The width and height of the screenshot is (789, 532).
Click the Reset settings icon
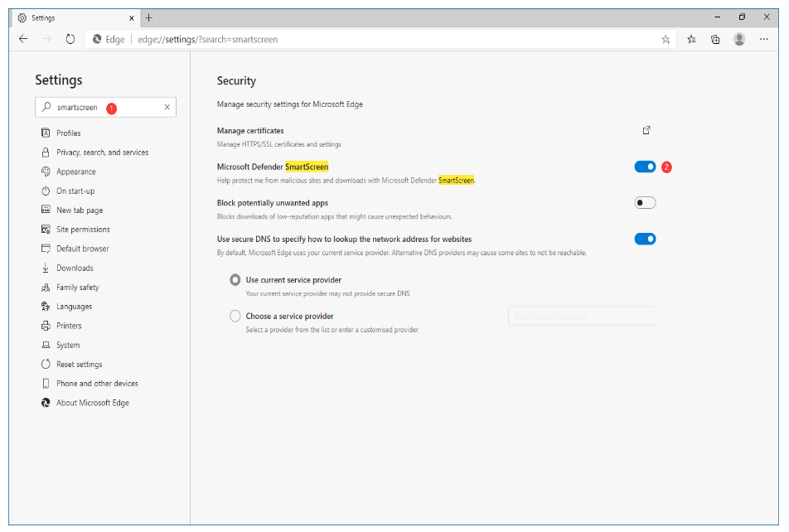[46, 364]
